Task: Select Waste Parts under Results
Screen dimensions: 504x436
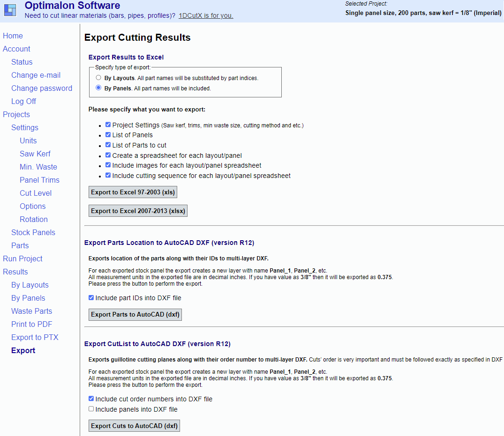Action: pyautogui.click(x=31, y=311)
